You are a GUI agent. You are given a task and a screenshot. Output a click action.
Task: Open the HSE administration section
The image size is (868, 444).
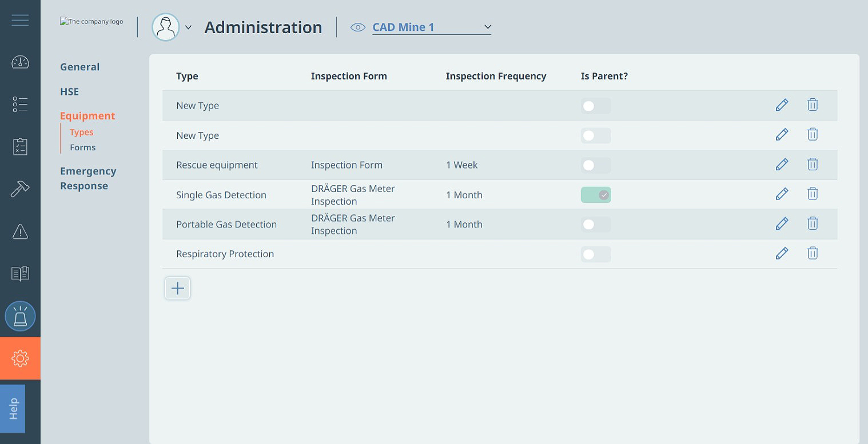tap(70, 91)
